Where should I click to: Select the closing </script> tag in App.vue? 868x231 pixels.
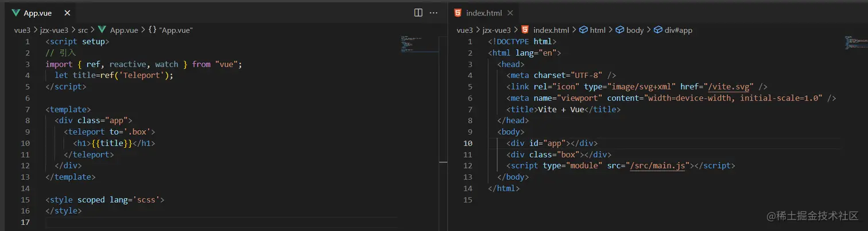coord(65,87)
